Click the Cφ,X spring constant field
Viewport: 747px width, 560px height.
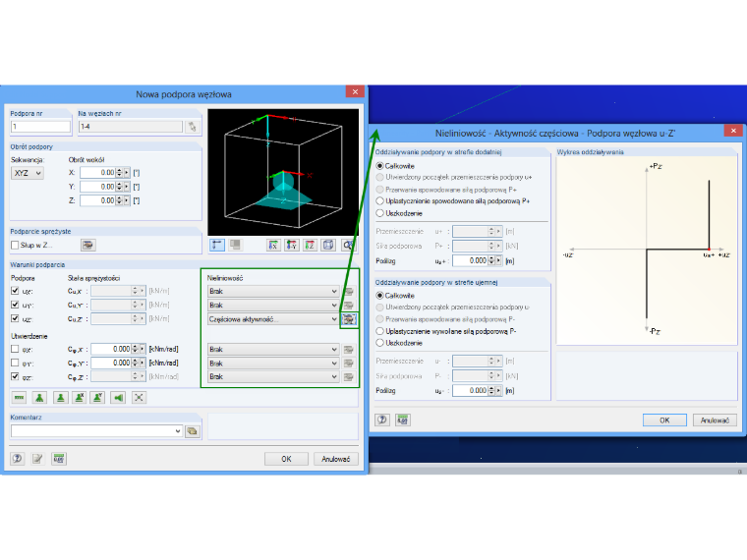point(111,349)
